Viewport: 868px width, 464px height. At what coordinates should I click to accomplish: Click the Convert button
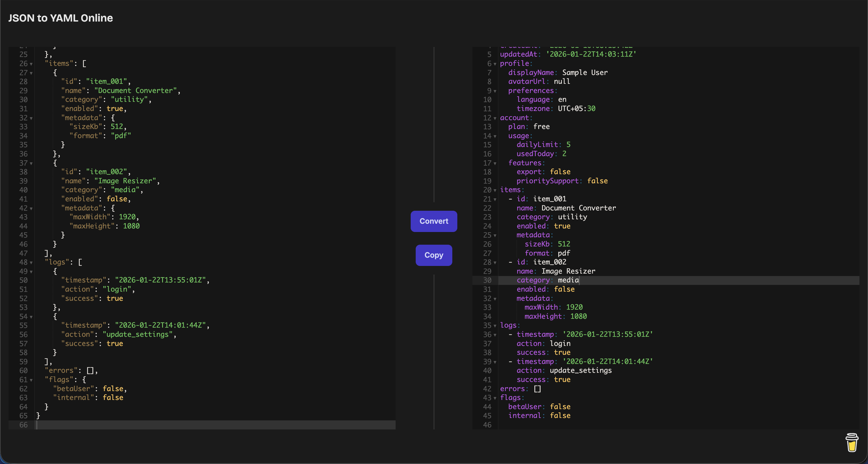[434, 221]
